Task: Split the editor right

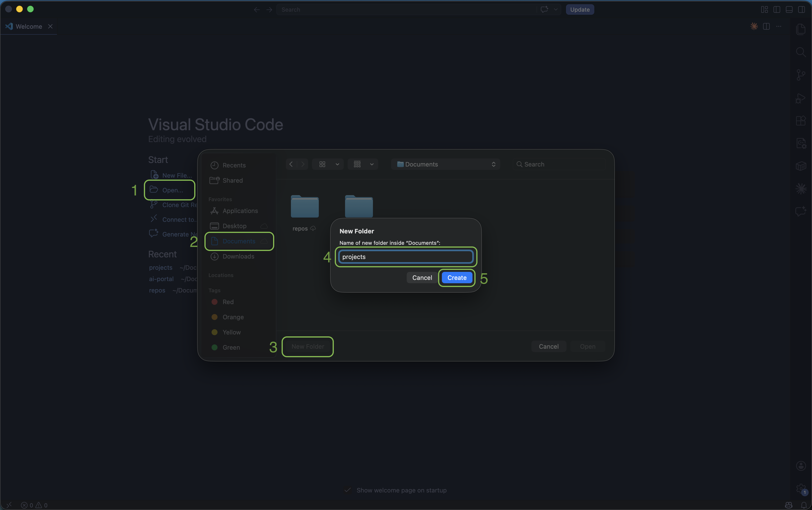Action: 766,26
